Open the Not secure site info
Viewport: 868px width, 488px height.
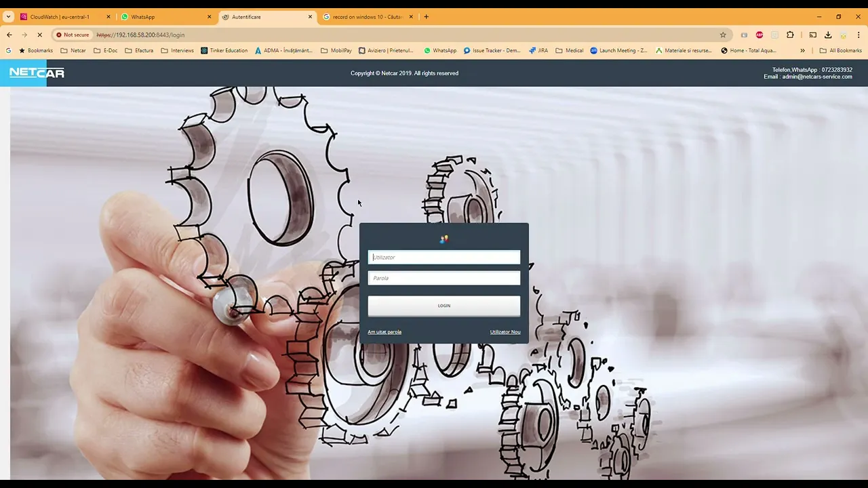[x=73, y=35]
